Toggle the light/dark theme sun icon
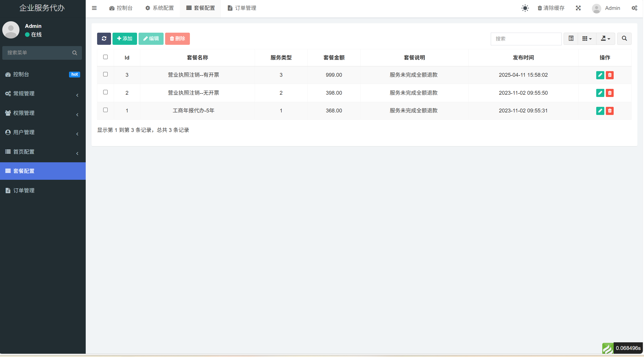The height and width of the screenshot is (357, 644). [525, 8]
